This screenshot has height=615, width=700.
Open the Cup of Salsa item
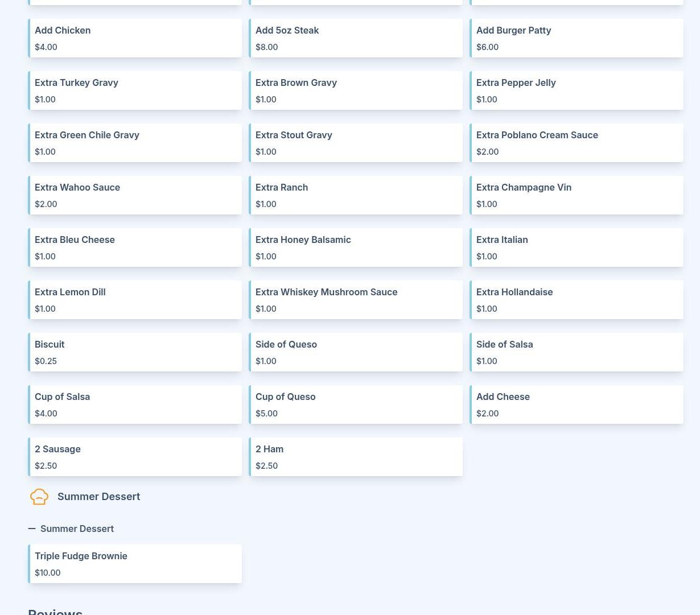click(135, 405)
